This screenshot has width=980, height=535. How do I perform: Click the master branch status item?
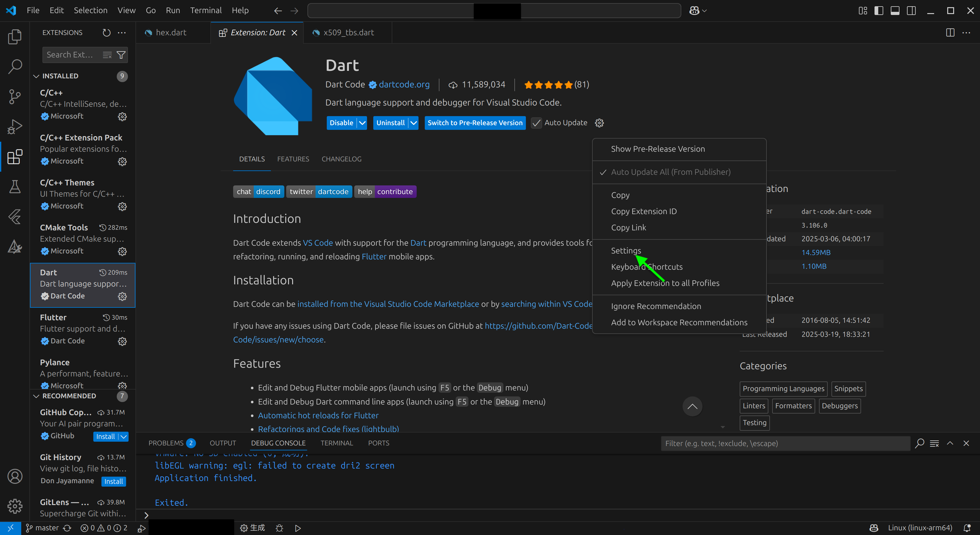click(42, 528)
